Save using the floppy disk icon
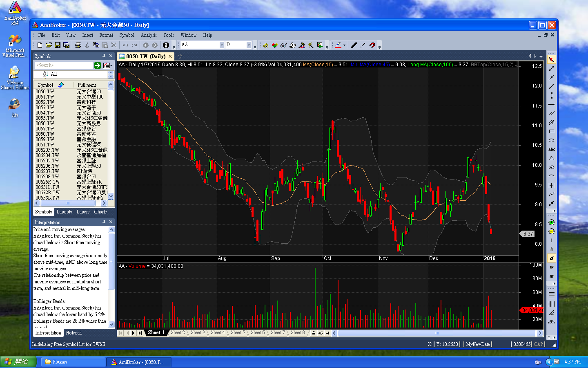The height and width of the screenshot is (368, 588). point(57,45)
